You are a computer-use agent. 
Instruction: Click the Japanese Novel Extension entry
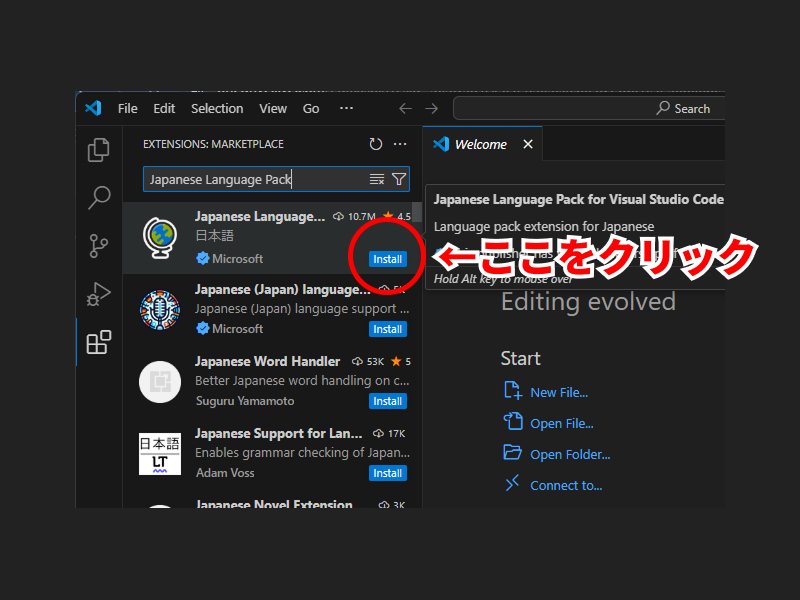pos(273,503)
